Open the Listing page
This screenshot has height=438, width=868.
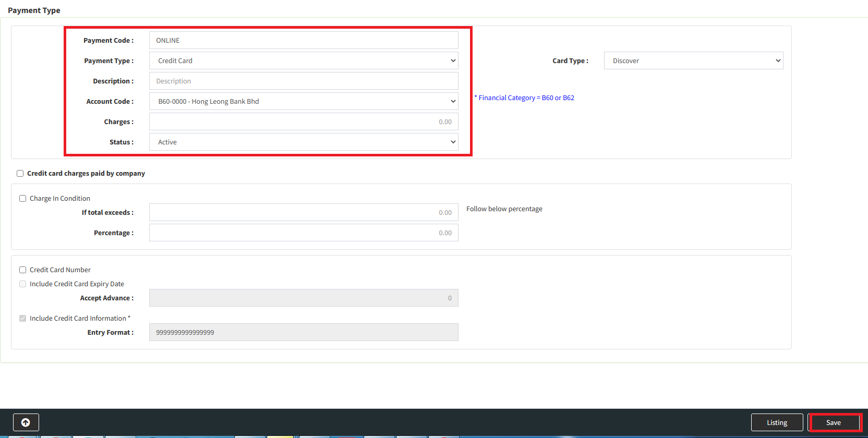click(777, 422)
